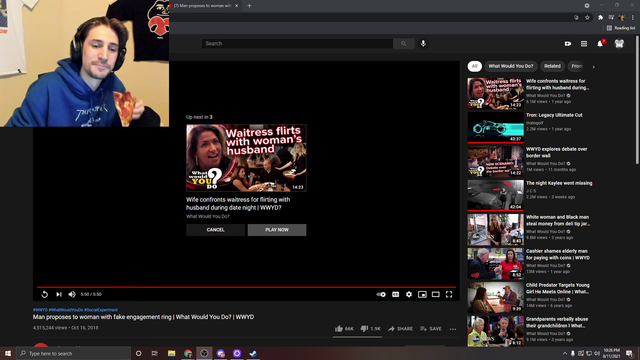The height and width of the screenshot is (360, 640).
Task: Expand more filter chips arrow
Action: coord(593,67)
